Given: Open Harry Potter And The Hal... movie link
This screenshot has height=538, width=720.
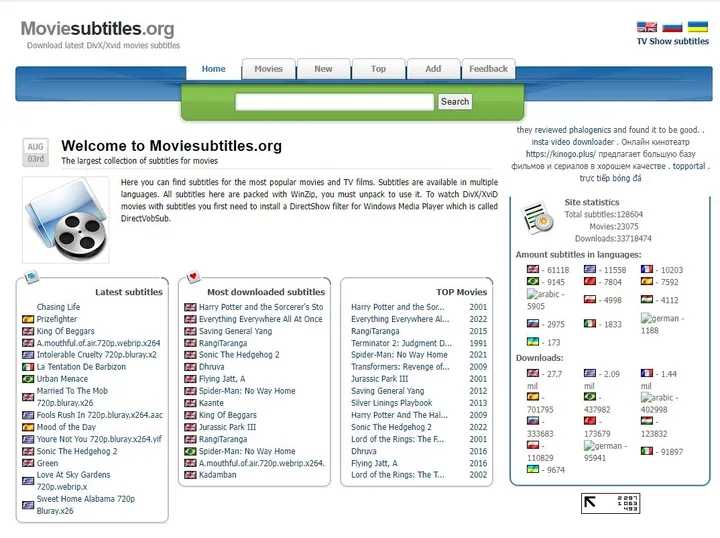Looking at the screenshot, I should click(x=399, y=415).
